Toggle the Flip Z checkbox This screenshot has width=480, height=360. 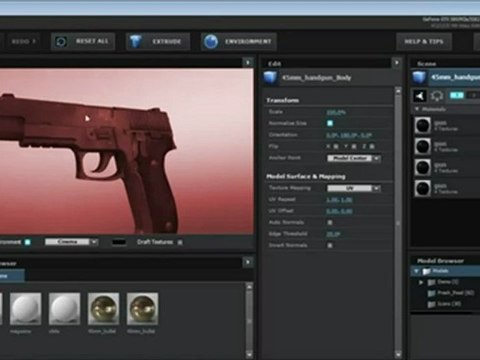click(372, 146)
